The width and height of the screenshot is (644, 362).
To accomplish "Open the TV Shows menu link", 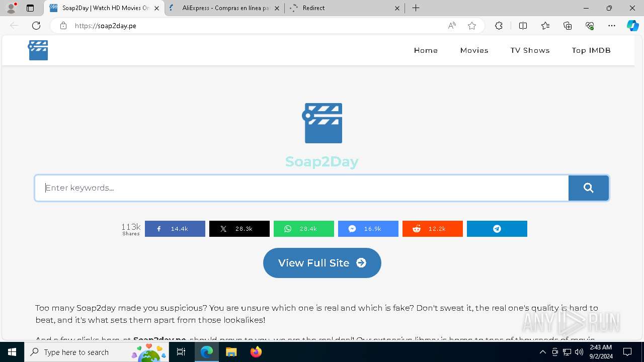I will (530, 50).
